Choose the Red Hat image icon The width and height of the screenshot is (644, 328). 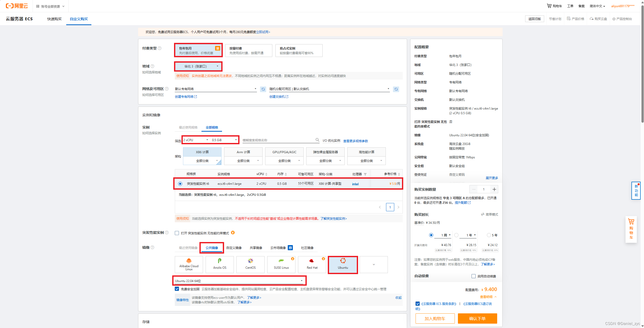[x=312, y=264]
